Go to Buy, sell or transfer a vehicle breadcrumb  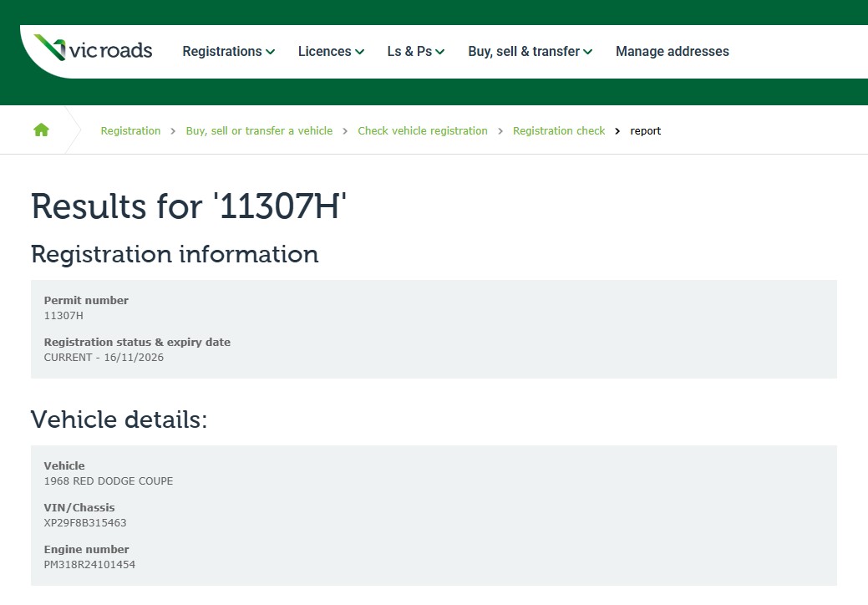(x=259, y=131)
